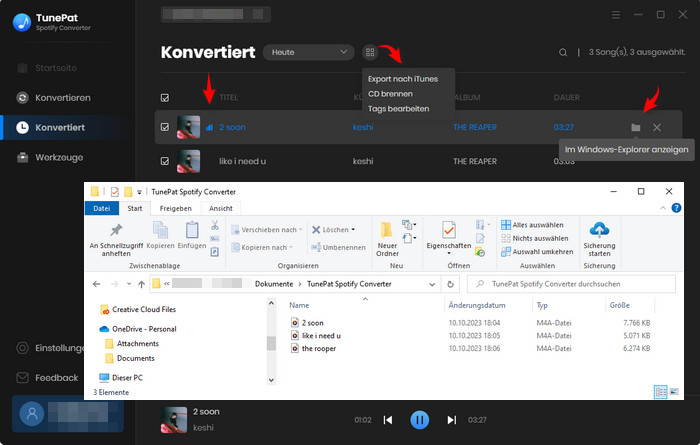700x445 pixels.
Task: Skip to the previous track
Action: [x=388, y=420]
